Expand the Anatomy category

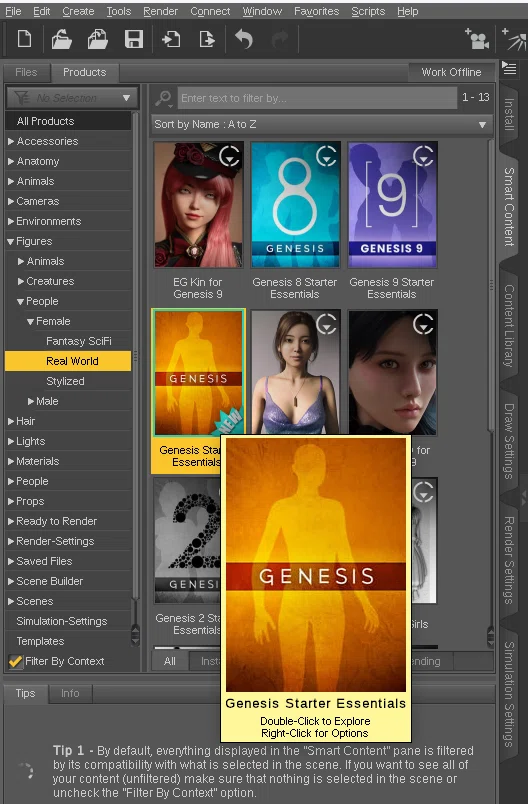click(x=11, y=161)
